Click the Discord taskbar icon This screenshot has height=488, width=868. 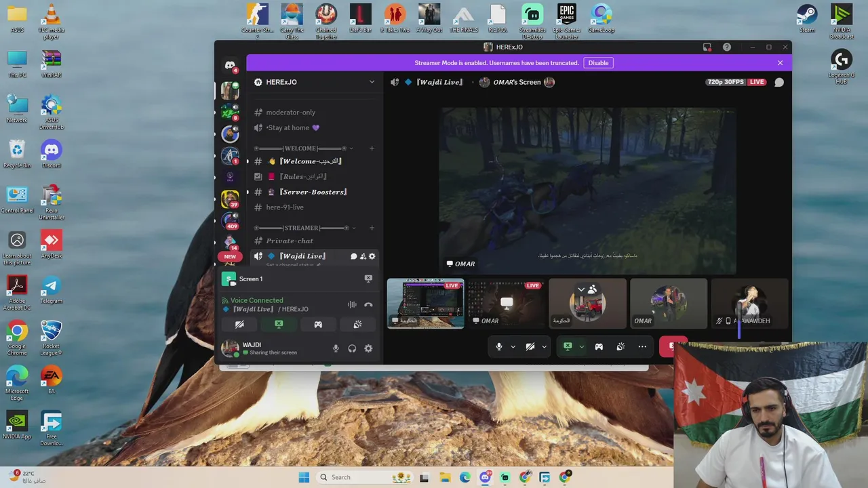coord(485,477)
